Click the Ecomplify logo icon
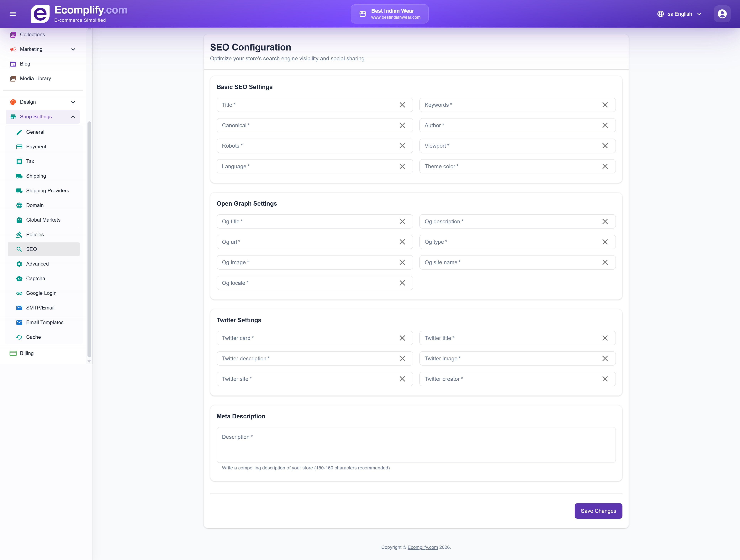The height and width of the screenshot is (560, 740). pos(40,14)
